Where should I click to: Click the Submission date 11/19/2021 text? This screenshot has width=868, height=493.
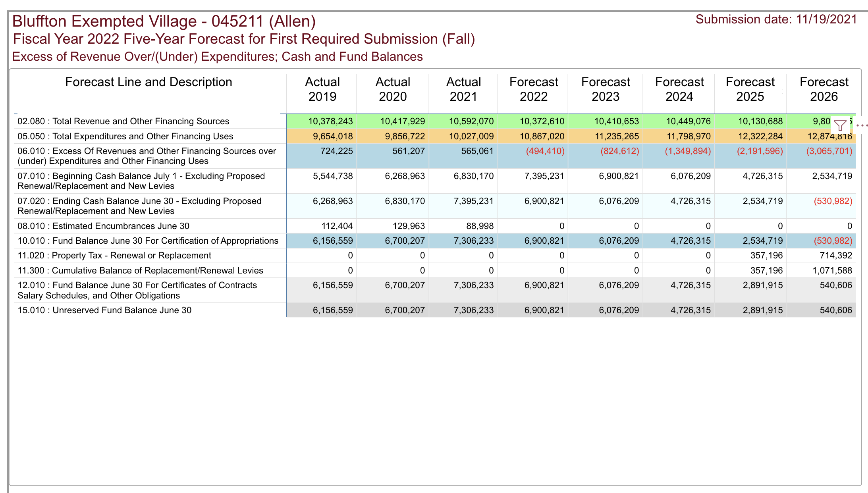point(776,19)
